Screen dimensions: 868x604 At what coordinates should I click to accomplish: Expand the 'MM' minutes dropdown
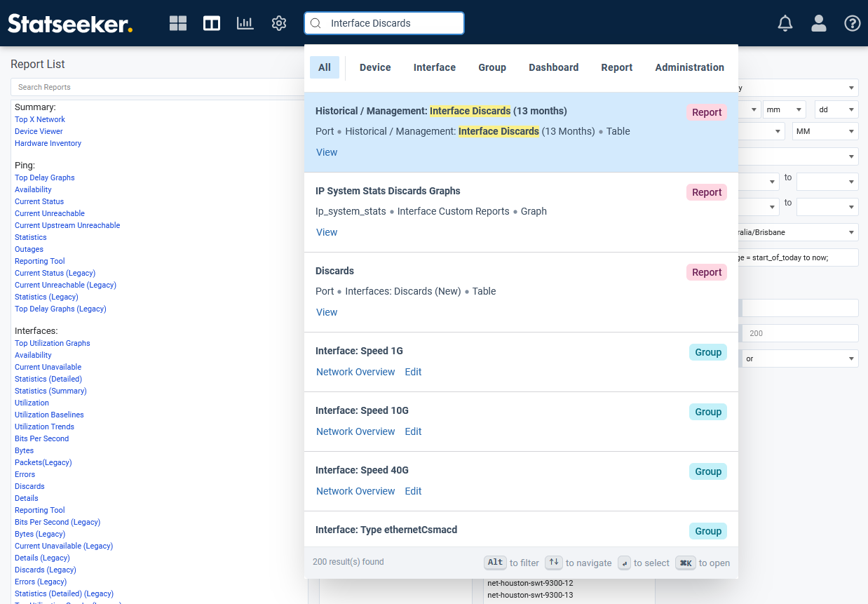pos(825,131)
